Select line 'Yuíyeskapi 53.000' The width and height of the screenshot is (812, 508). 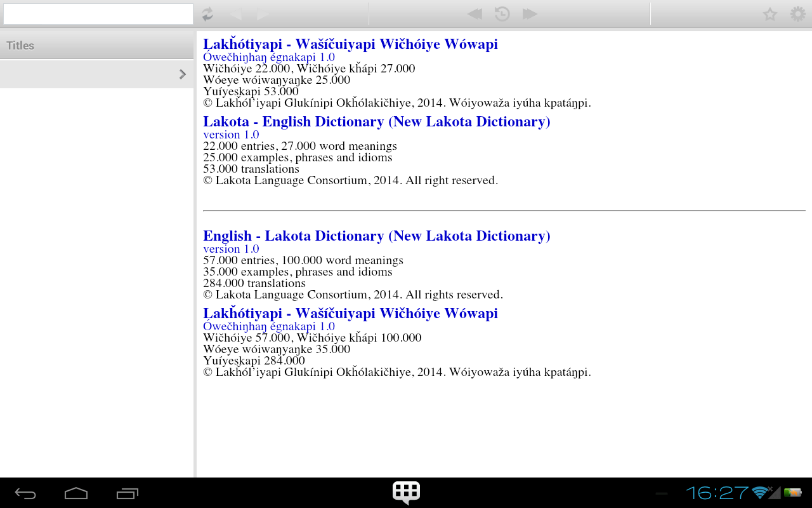point(251,91)
